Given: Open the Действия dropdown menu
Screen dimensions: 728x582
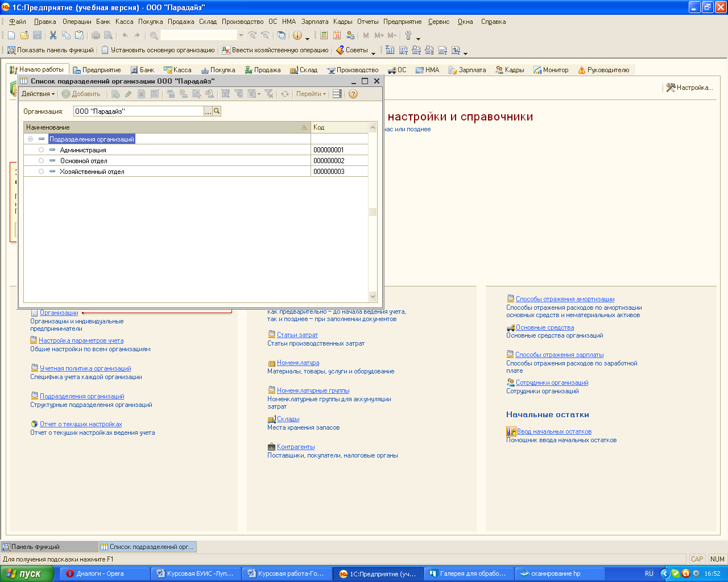Looking at the screenshot, I should [38, 94].
